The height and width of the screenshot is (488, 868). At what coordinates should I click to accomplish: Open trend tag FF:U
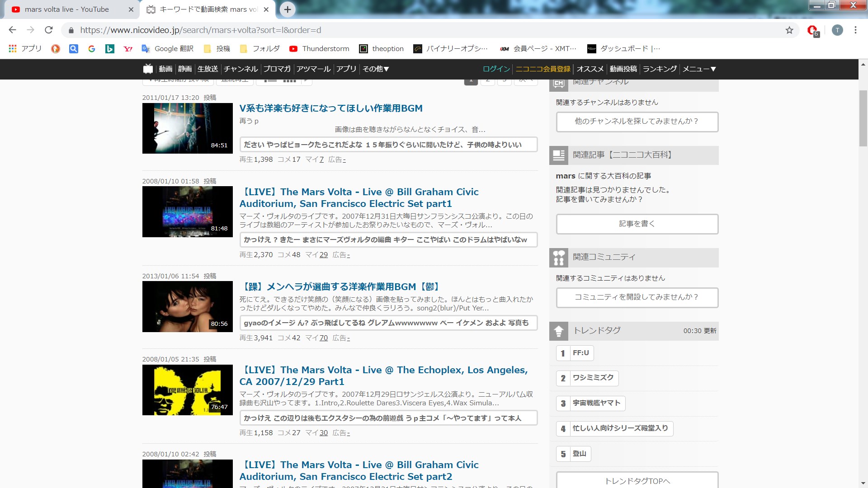(575, 353)
